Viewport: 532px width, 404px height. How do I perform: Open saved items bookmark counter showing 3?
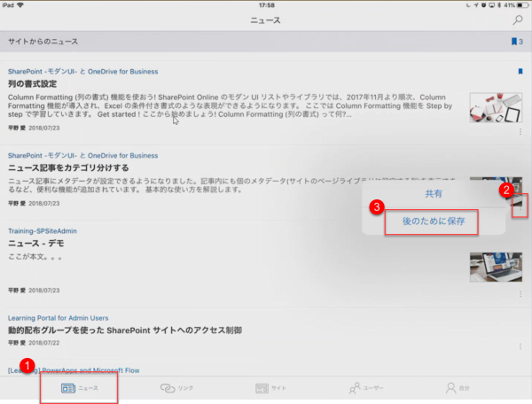pos(517,42)
